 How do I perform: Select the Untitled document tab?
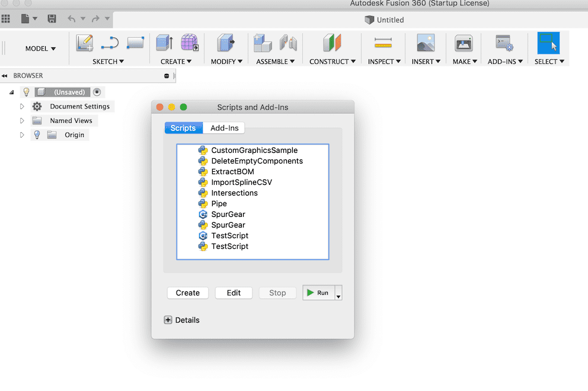[384, 20]
